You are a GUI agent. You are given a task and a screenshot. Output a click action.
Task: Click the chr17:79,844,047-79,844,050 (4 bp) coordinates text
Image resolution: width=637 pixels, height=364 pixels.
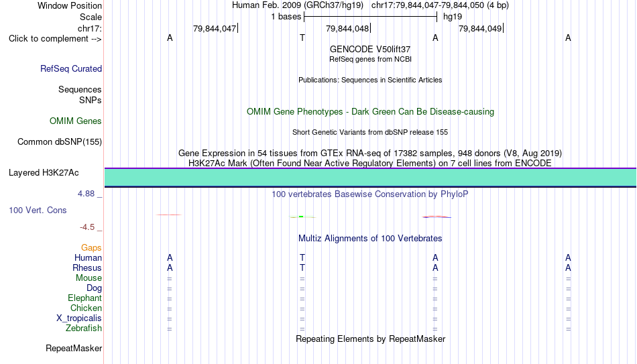tap(440, 5)
